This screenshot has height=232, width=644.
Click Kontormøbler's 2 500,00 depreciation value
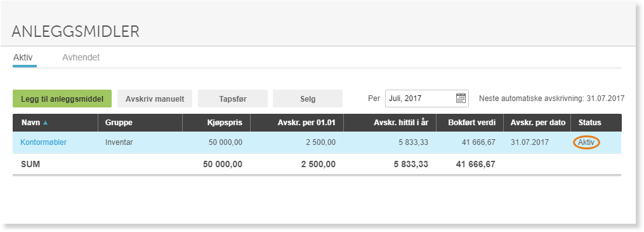click(321, 142)
